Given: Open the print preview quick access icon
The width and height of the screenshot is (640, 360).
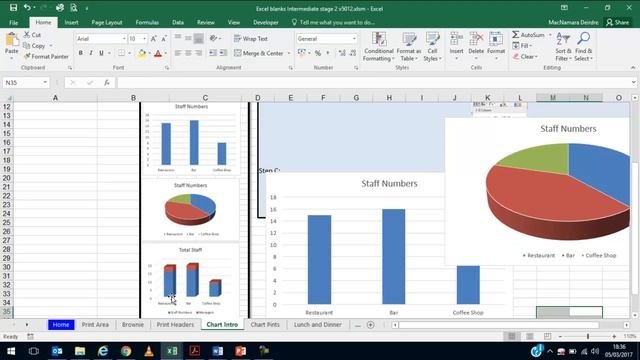Looking at the screenshot, I should (73, 8).
